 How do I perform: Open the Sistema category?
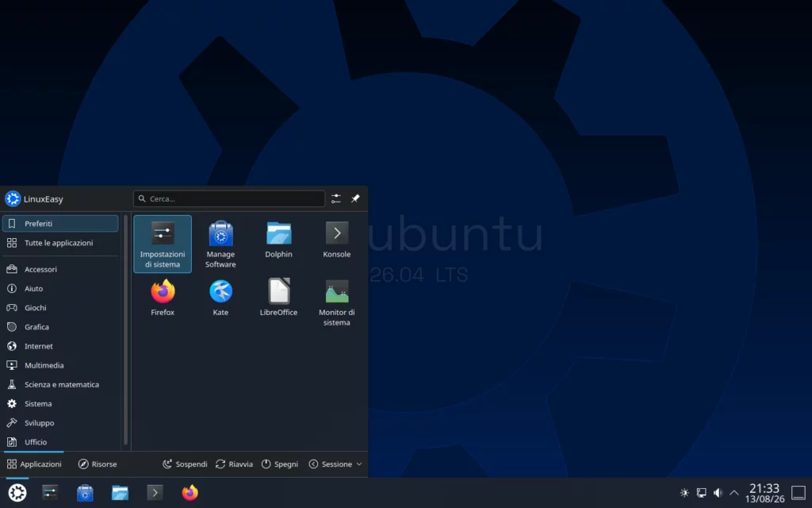pyautogui.click(x=60, y=403)
